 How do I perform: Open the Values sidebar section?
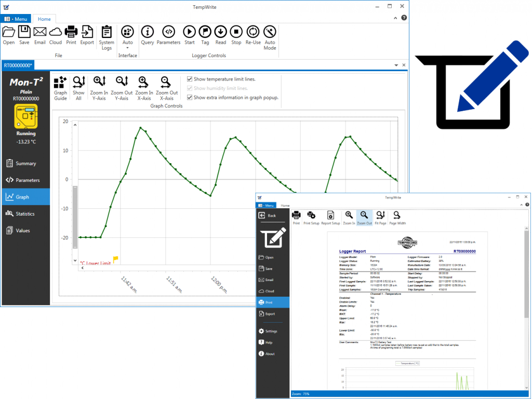pyautogui.click(x=26, y=230)
